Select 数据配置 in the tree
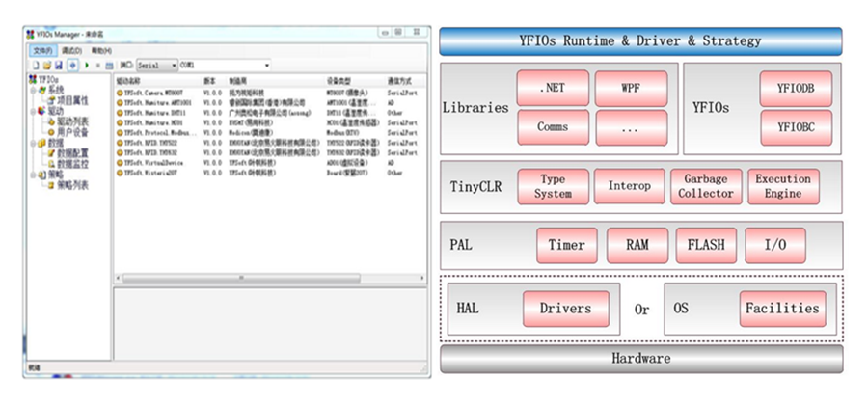This screenshot has height=405, width=868. point(72,153)
